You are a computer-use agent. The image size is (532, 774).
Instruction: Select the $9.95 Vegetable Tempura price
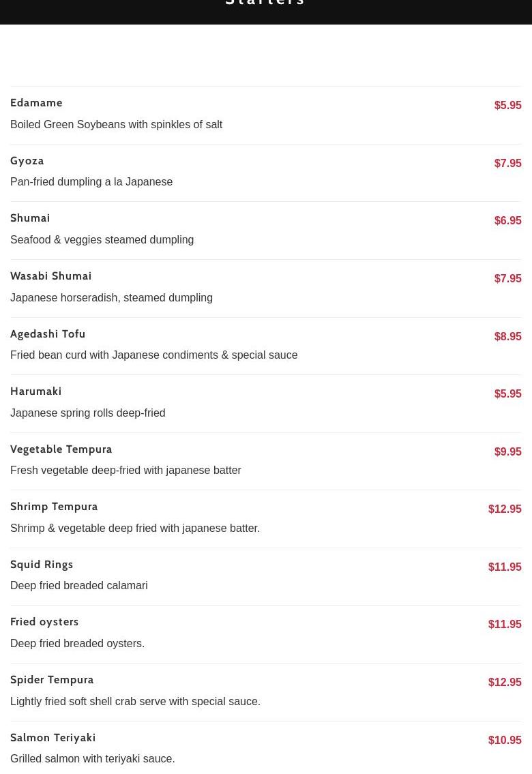507,452
